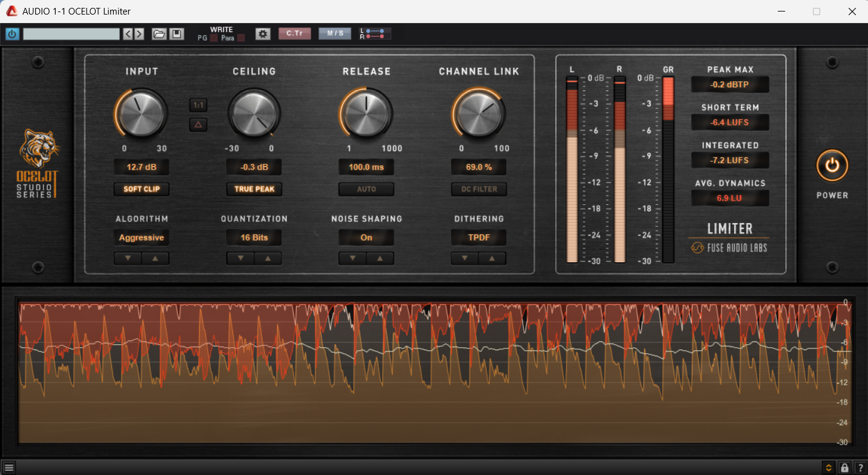Image resolution: width=868 pixels, height=475 pixels.
Task: Disable the SOFT CLIP switch
Action: (142, 189)
